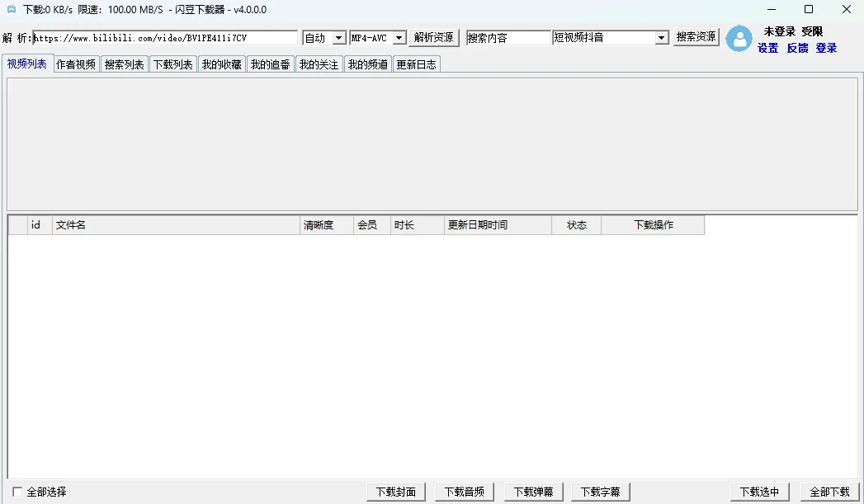The height and width of the screenshot is (504, 864).
Task: Expand the 短视频抖音 source dropdown
Action: [x=661, y=38]
